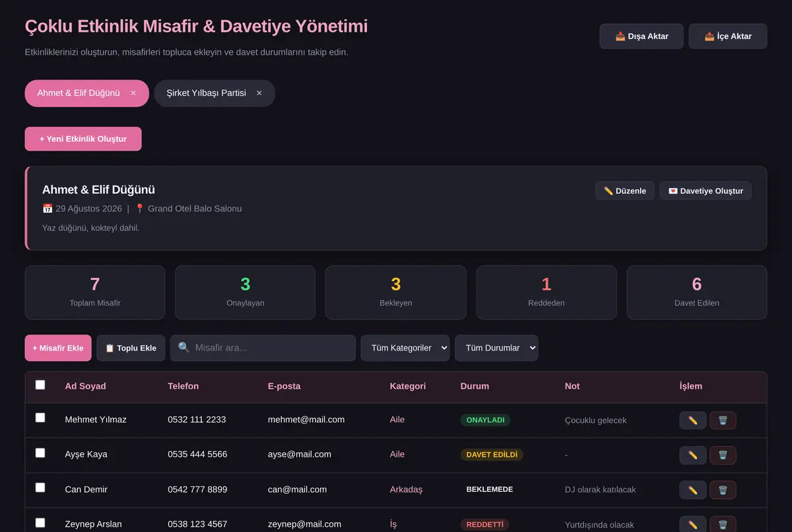The height and width of the screenshot is (532, 792).
Task: Click the BEKLEMEDE status badge
Action: pyautogui.click(x=490, y=490)
